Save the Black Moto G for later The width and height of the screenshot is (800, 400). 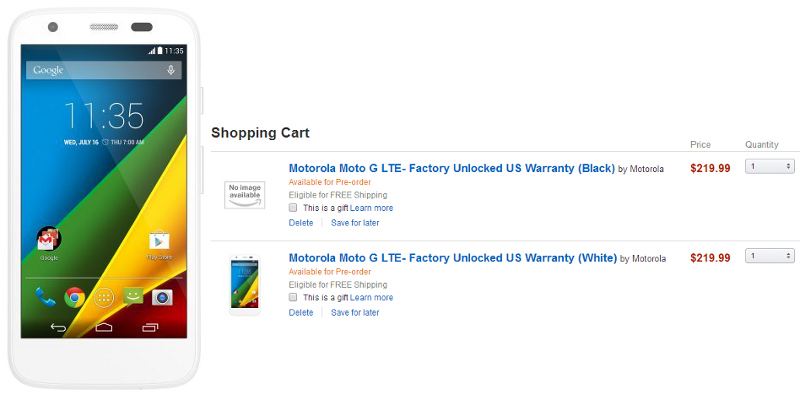click(x=355, y=223)
